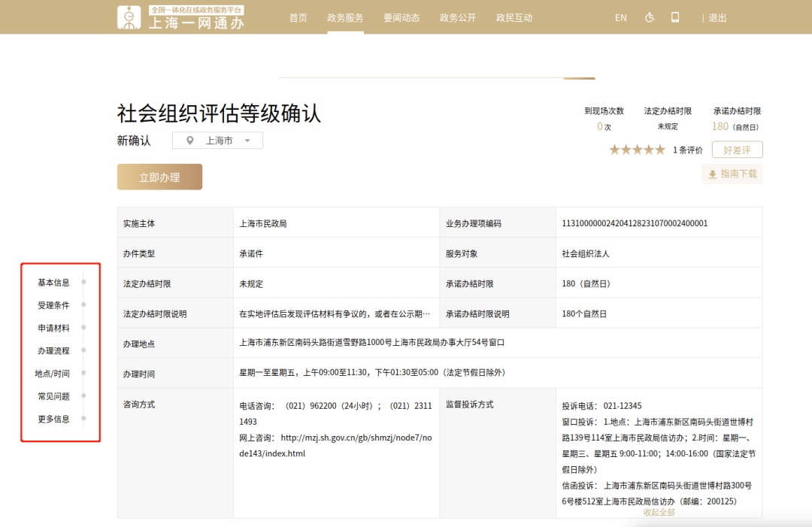Switch language to EN
Viewport: 812px width, 527px height.
pyautogui.click(x=620, y=18)
